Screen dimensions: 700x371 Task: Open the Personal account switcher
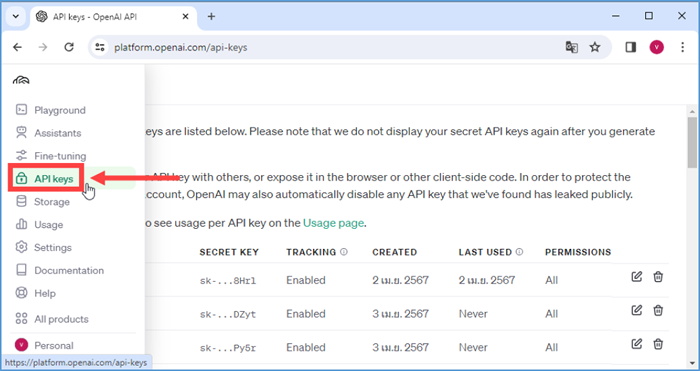(x=44, y=345)
